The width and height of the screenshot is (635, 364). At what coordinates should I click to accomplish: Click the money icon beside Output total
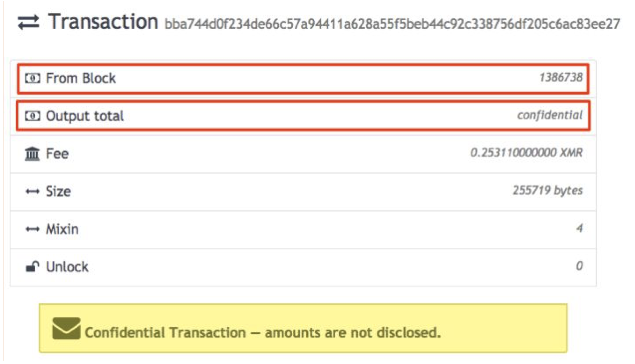(x=32, y=116)
